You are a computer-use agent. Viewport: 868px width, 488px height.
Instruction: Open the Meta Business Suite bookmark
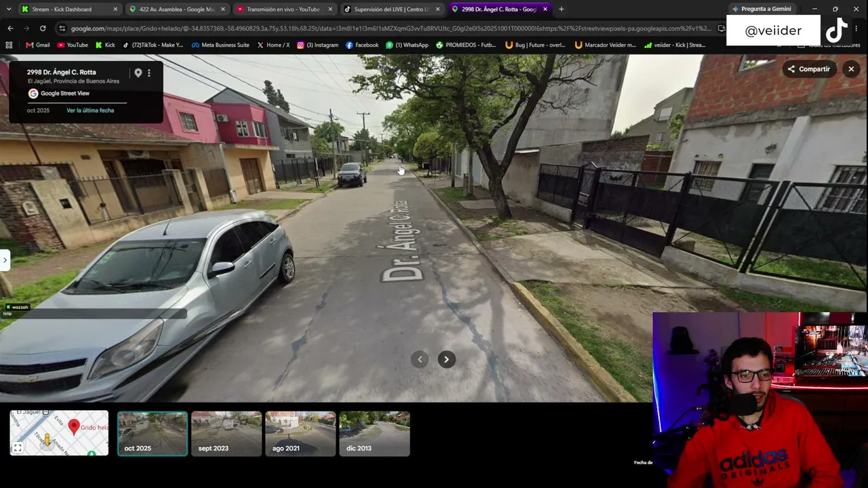point(220,45)
